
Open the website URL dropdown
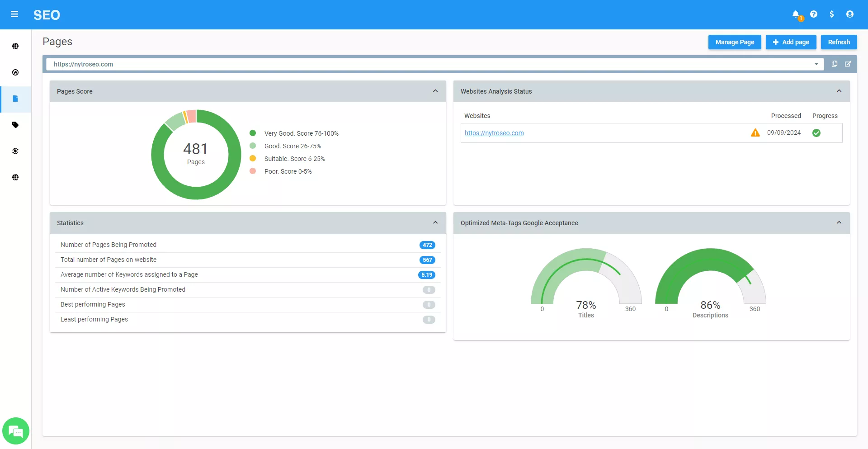(x=816, y=64)
